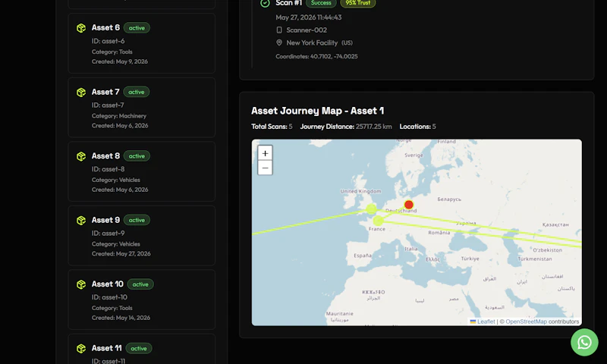
Task: Click 'Created: May 14, 2026' on Asset 10
Action: coord(121,318)
